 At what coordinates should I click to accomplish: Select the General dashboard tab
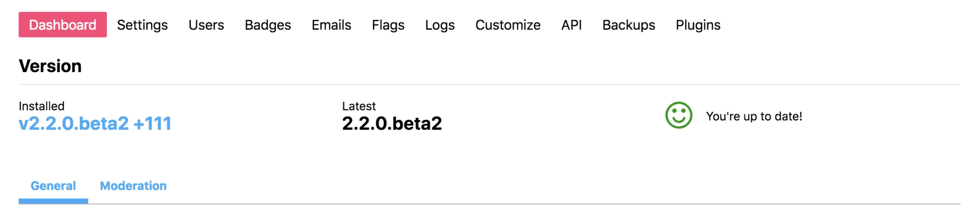53,186
